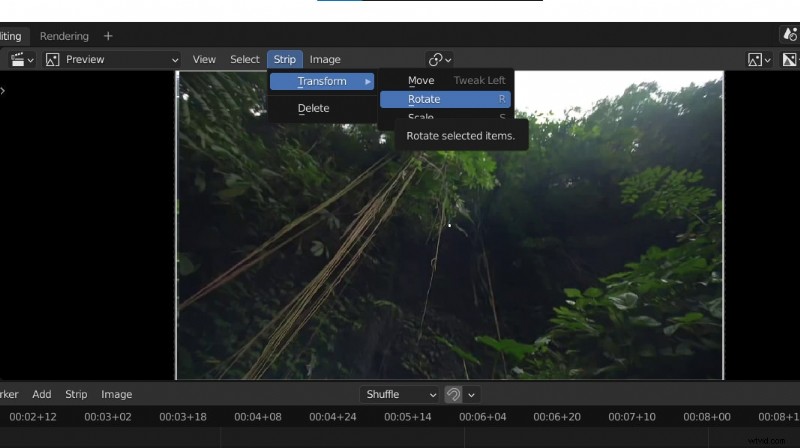The width and height of the screenshot is (800, 448).
Task: Click timeline marker 00:03+02
Action: coord(108,417)
